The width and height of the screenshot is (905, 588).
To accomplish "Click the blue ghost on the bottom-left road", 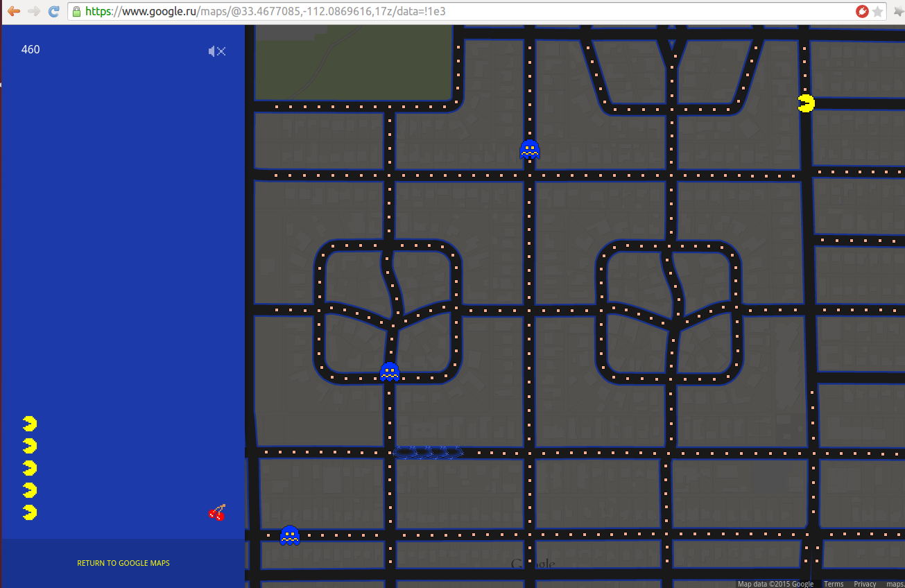I will [x=289, y=535].
